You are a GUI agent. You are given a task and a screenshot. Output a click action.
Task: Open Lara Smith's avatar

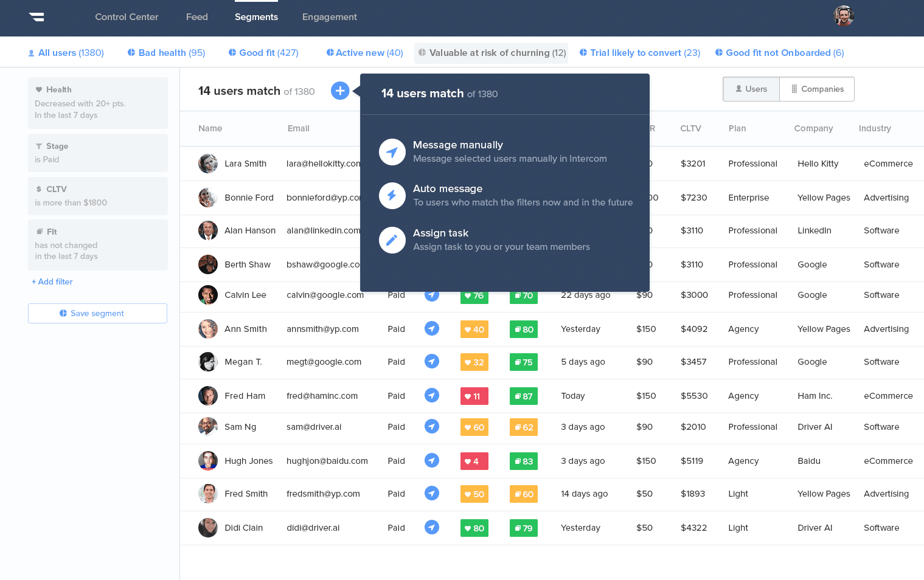pyautogui.click(x=208, y=164)
